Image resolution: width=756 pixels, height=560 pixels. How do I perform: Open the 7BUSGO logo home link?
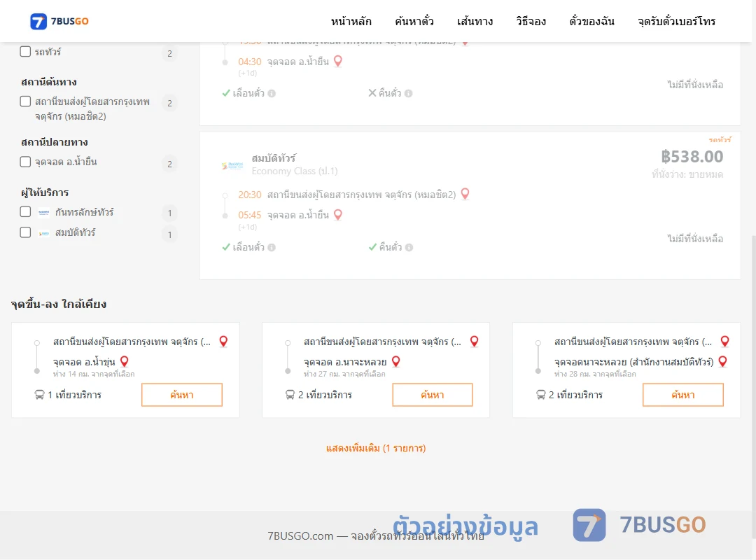point(59,21)
